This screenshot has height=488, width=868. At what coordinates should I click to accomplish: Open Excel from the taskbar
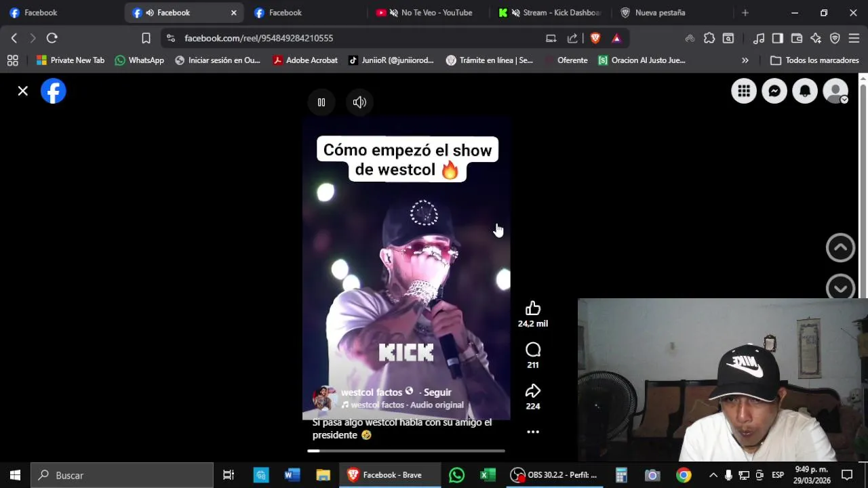[x=487, y=475]
